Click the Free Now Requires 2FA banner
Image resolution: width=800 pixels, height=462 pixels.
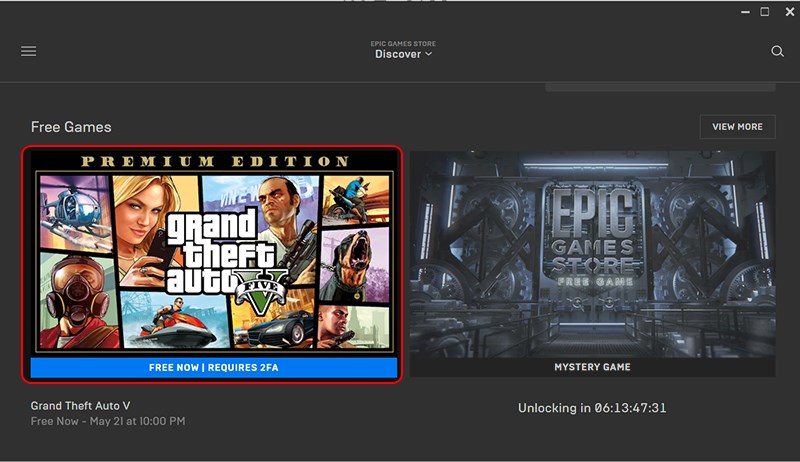tap(213, 367)
